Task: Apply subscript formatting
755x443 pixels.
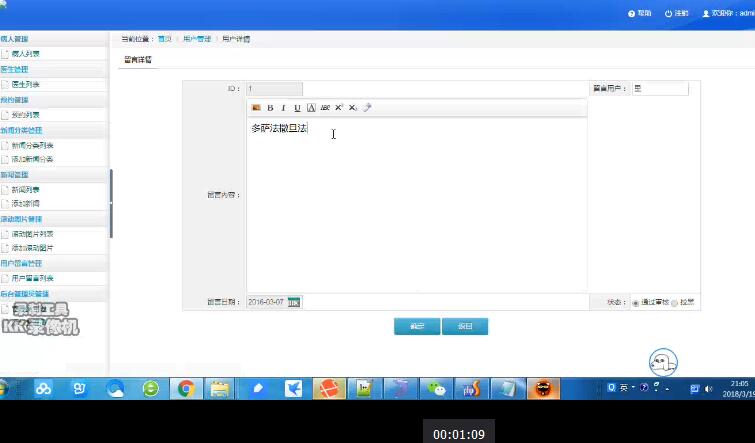Action: 353,108
